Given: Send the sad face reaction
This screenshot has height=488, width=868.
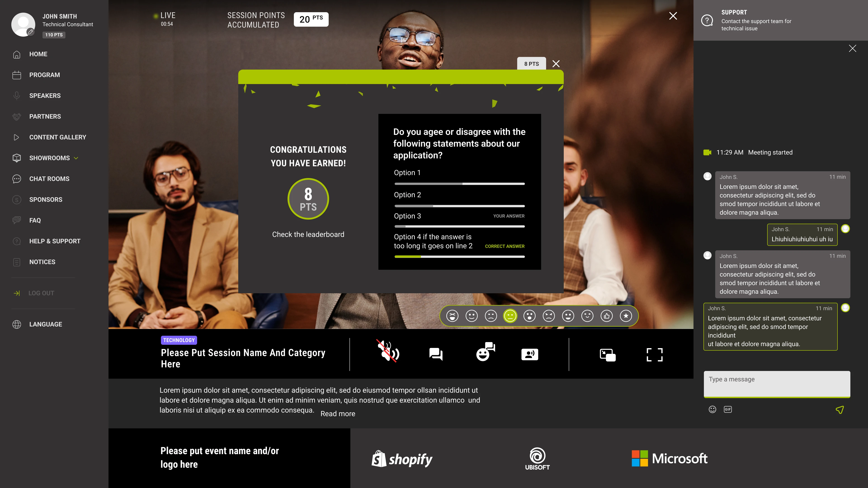Looking at the screenshot, I should (x=491, y=316).
